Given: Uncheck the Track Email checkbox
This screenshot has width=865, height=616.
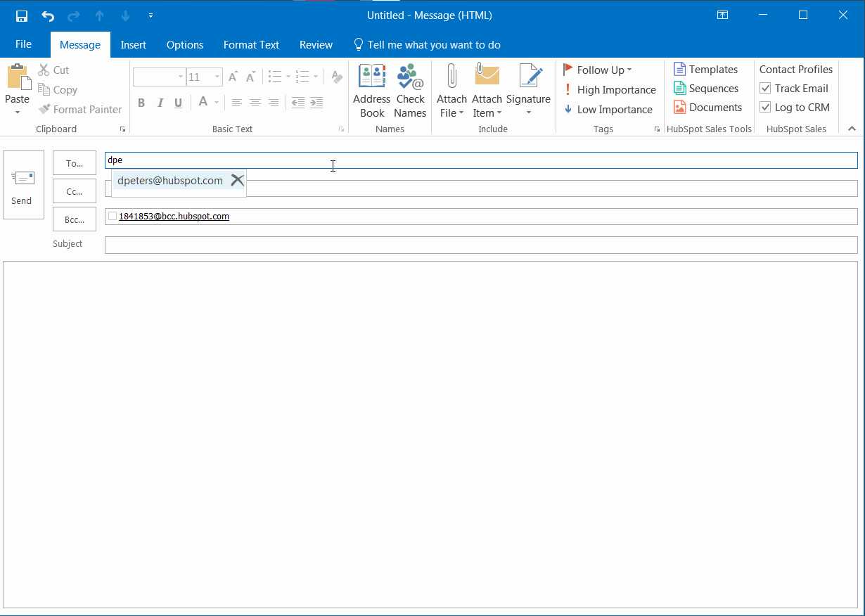Looking at the screenshot, I should pos(766,88).
